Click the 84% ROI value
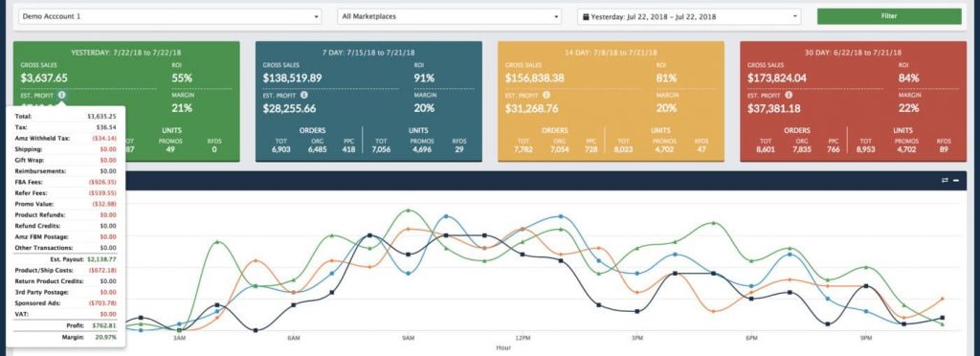This screenshot has height=356, width=980. (x=909, y=78)
